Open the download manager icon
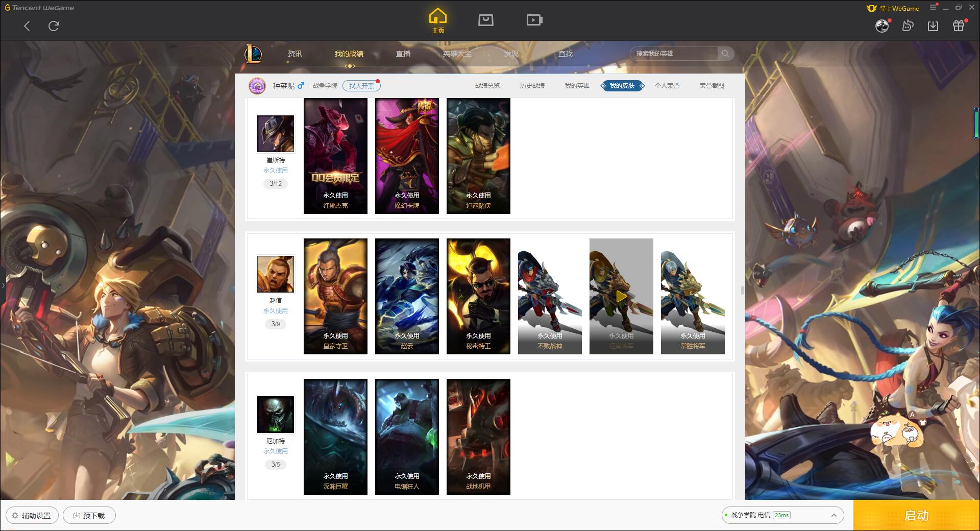The image size is (980, 531). point(933,26)
